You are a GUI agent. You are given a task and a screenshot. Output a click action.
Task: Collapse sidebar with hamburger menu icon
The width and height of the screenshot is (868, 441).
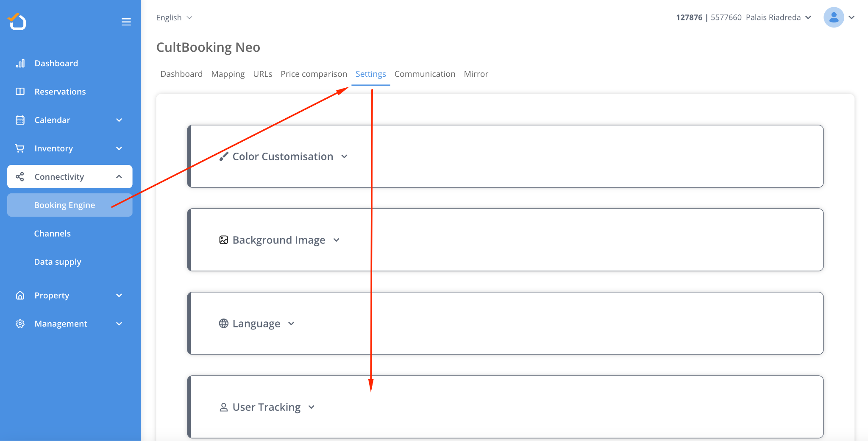click(126, 22)
